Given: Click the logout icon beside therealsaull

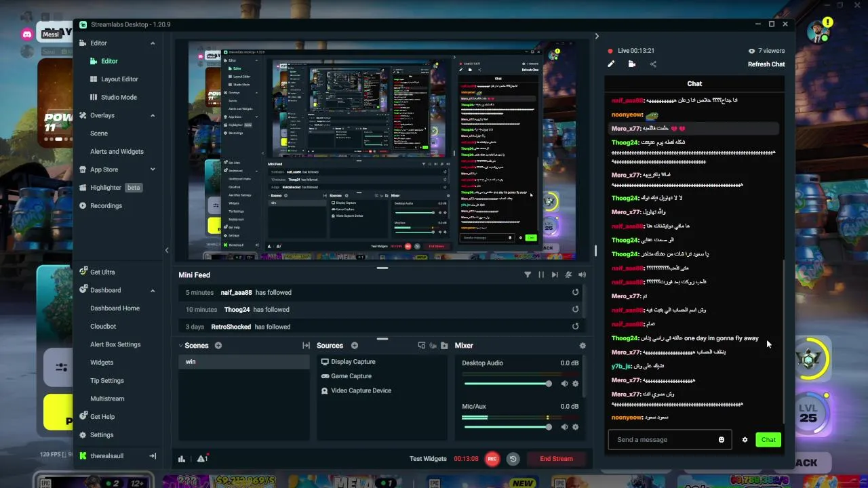Looking at the screenshot, I should coord(153,456).
